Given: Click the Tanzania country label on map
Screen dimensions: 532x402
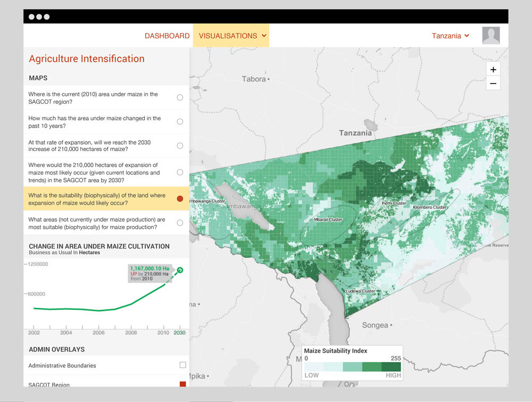Looking at the screenshot, I should click(355, 133).
